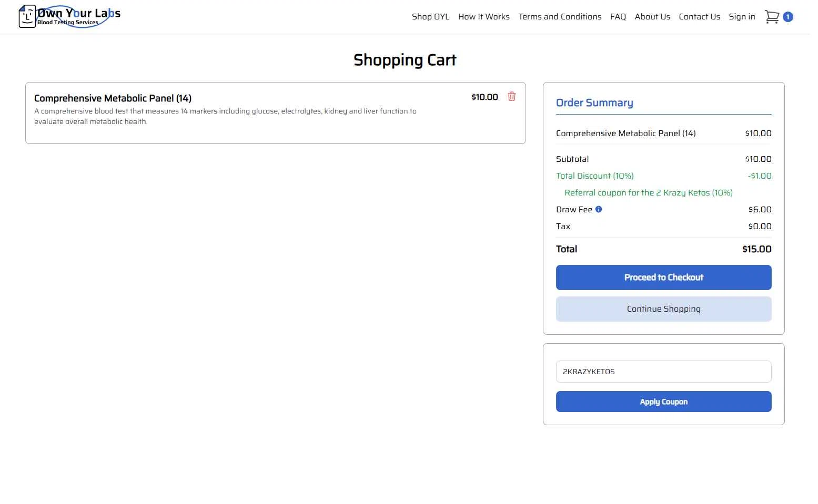Image resolution: width=818 pixels, height=504 pixels.
Task: Click Comprehensive Metabolic Panel (14) line in Order Summary
Action: [x=626, y=133]
